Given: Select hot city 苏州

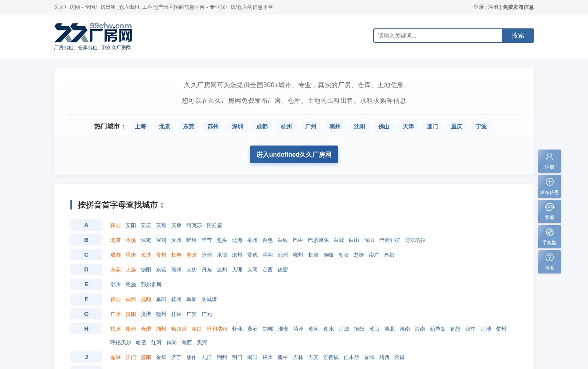Looking at the screenshot, I should 213,126.
